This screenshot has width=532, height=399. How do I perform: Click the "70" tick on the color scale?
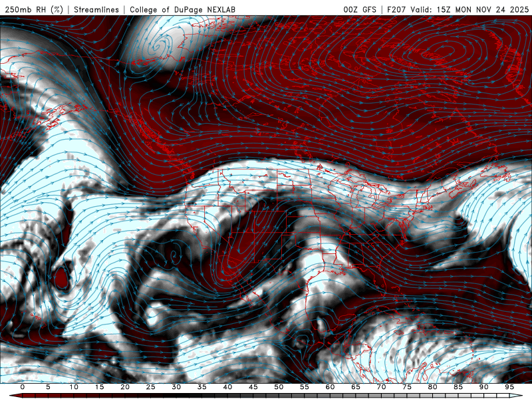click(381, 387)
